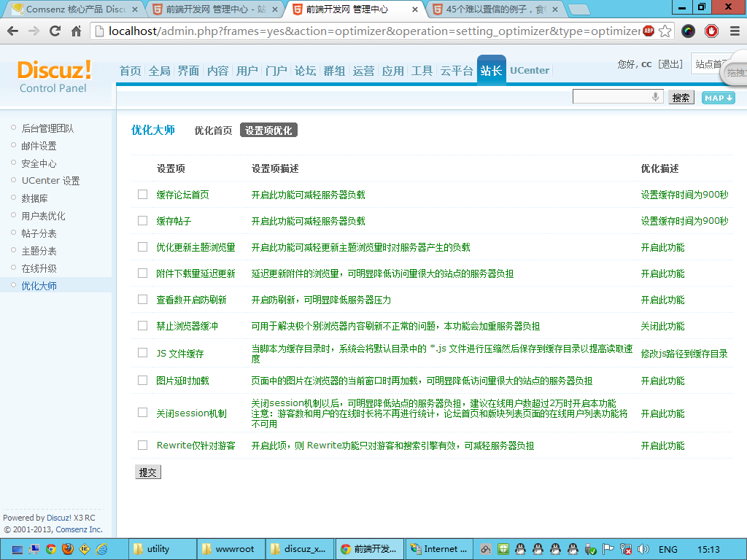The height and width of the screenshot is (560, 747).
Task: Check the 优化更新主题浏览量 checkbox
Action: pos(142,246)
